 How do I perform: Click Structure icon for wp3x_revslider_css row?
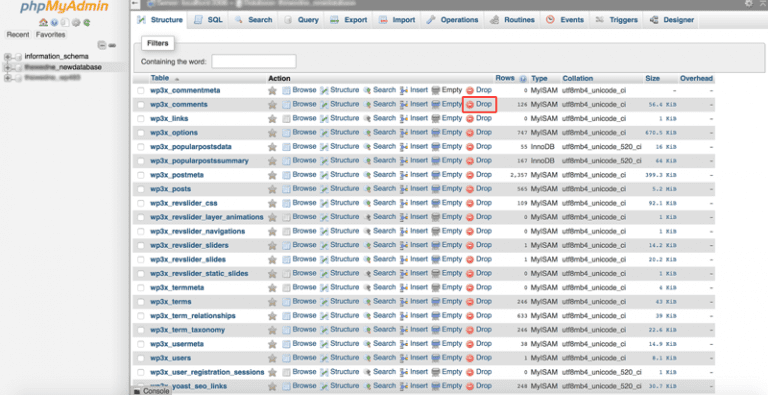coord(324,203)
